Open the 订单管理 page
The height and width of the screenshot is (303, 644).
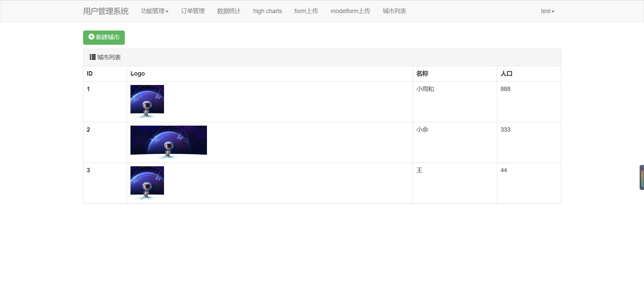coord(192,11)
